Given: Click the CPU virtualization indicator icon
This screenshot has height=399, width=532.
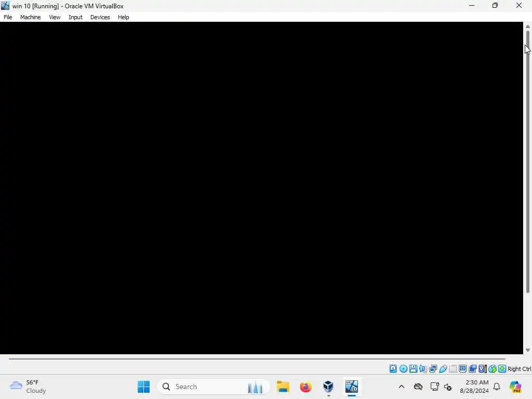Looking at the screenshot, I should (483, 369).
